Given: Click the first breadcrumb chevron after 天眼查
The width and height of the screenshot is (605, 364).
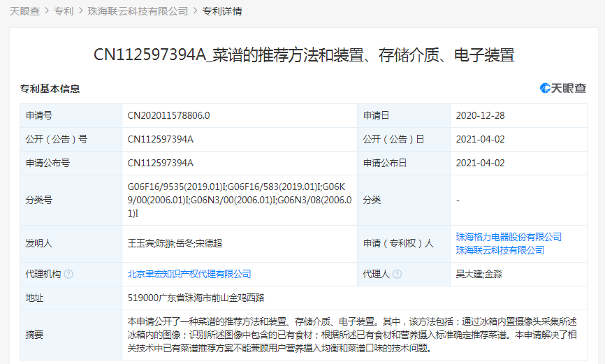Looking at the screenshot, I should click(47, 10).
